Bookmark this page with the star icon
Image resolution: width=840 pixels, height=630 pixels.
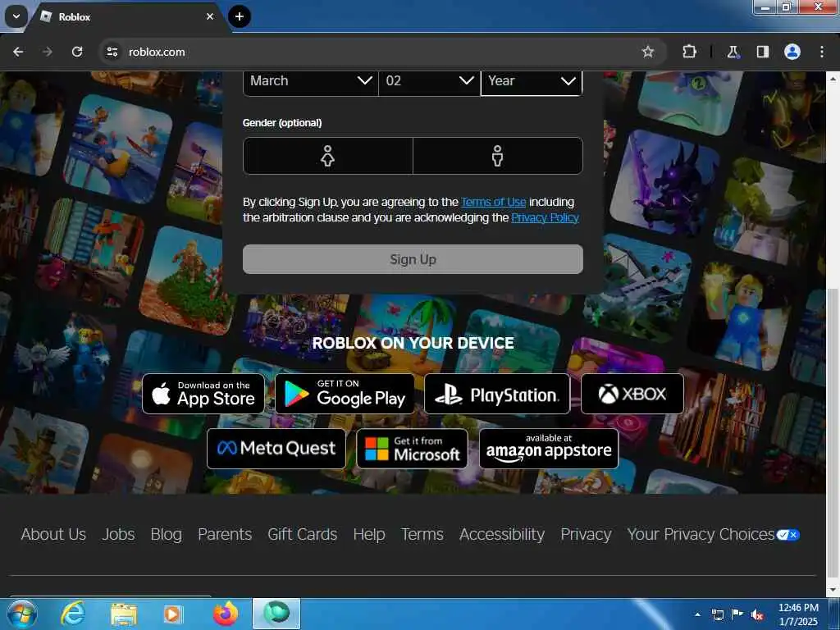648,52
